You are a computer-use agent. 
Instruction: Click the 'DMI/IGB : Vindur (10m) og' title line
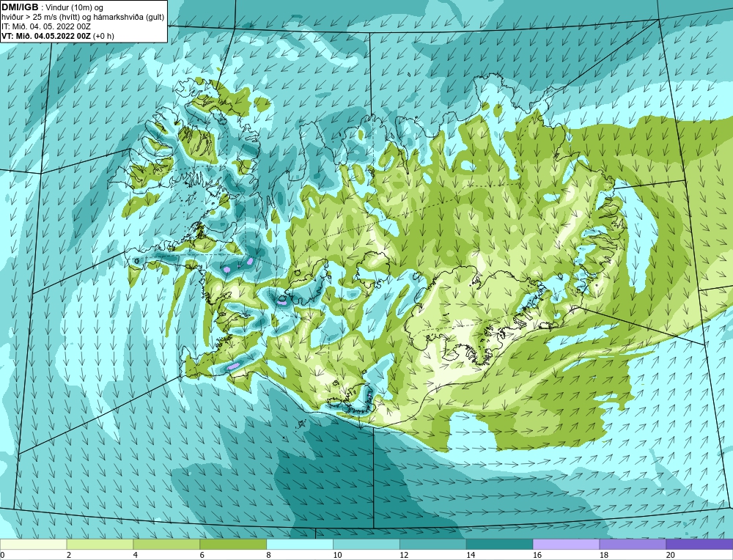pos(53,7)
